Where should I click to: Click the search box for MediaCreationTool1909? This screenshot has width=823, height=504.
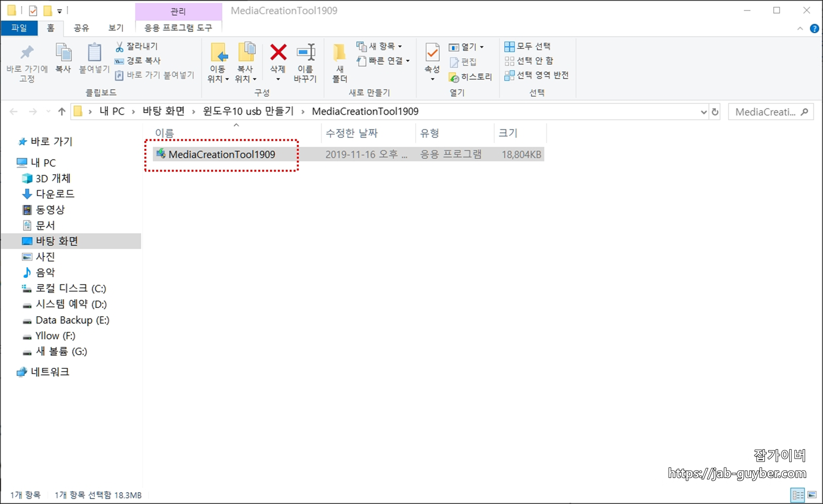pos(771,112)
